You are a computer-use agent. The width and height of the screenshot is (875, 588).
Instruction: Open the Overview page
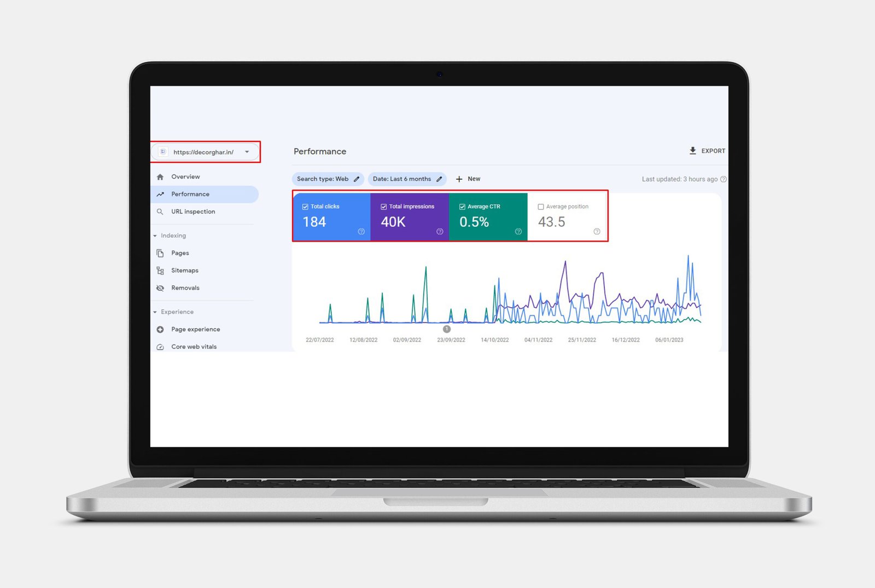click(185, 177)
